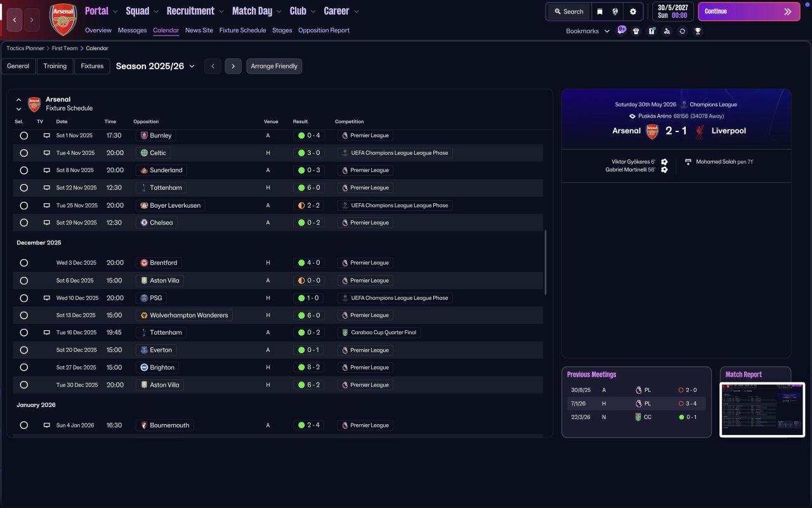Click the scouting search shortcut icon
This screenshot has width=812, height=508.
667,31
